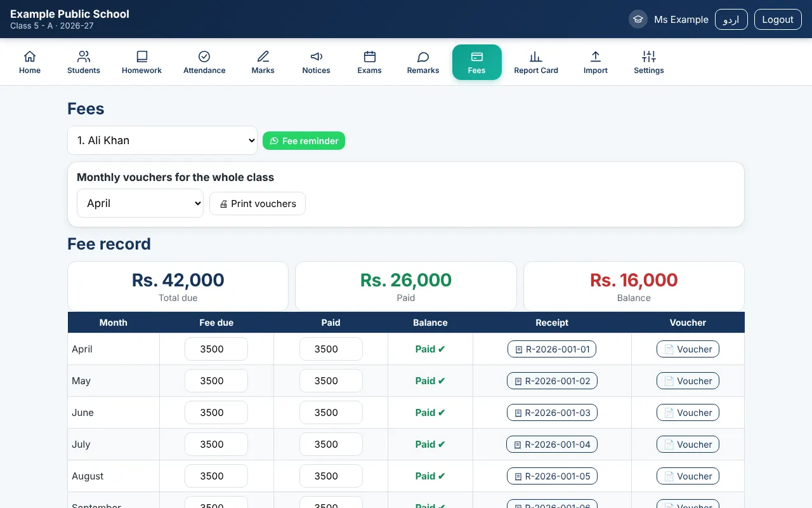Open the Remarks section
Image resolution: width=812 pixels, height=508 pixels.
pyautogui.click(x=423, y=62)
